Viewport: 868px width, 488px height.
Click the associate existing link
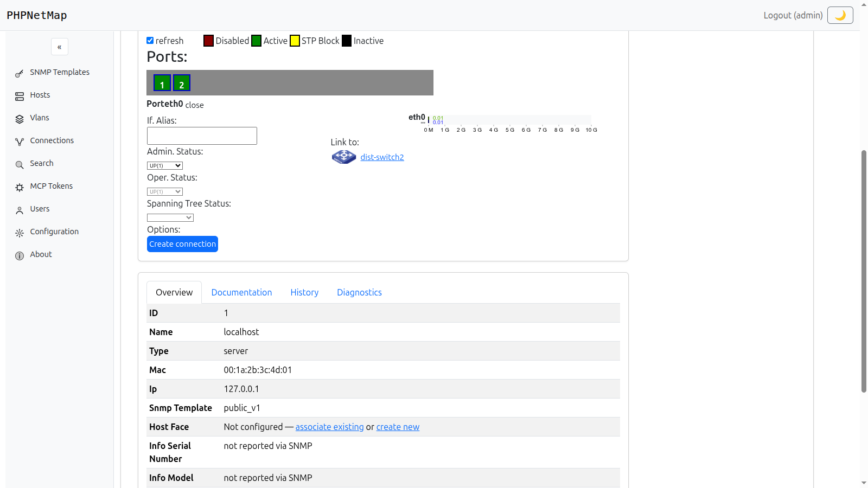330,427
